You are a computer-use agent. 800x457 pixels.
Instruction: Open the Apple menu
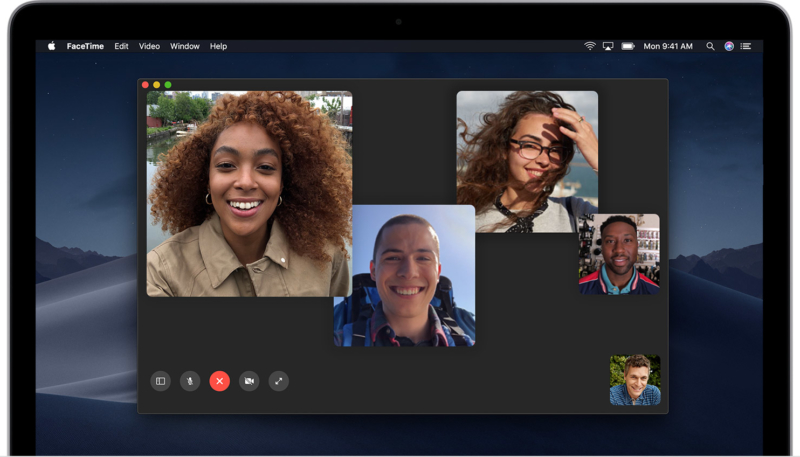coord(52,46)
